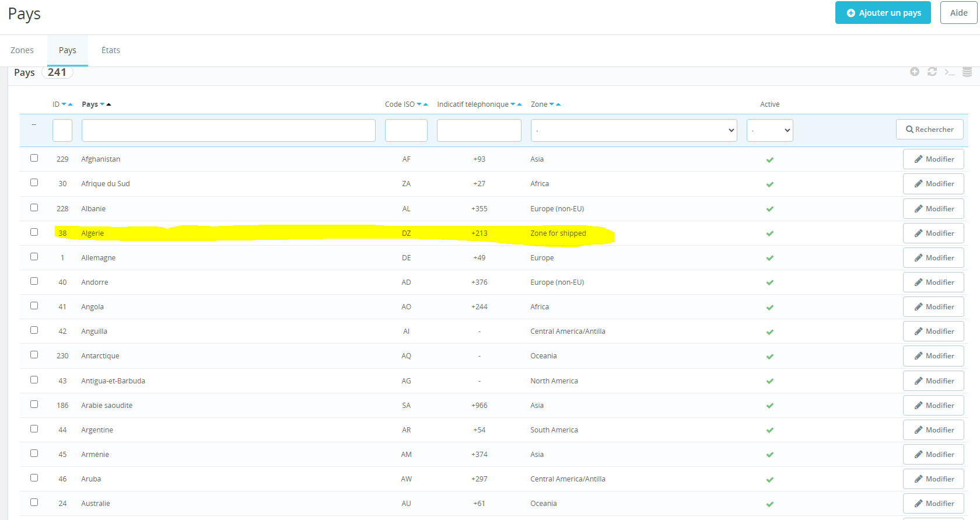Toggle active checkmark for Anguilla
The width and height of the screenshot is (980, 520).
(x=770, y=331)
